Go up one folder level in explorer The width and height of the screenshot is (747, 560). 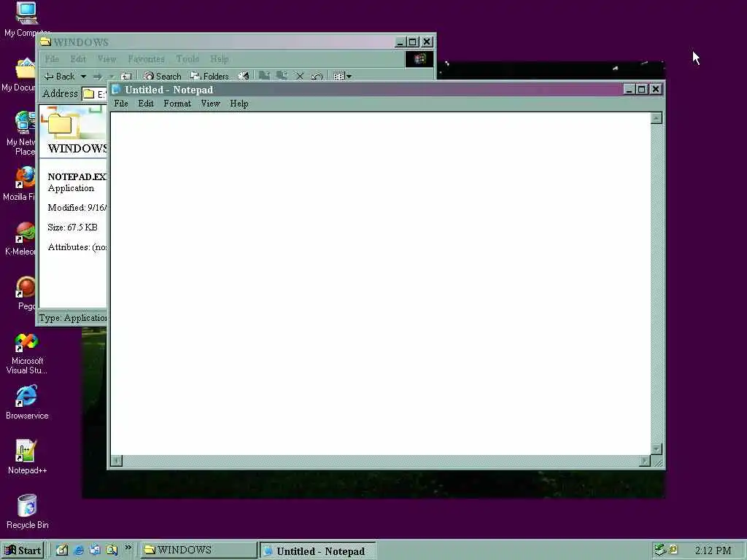[x=126, y=76]
